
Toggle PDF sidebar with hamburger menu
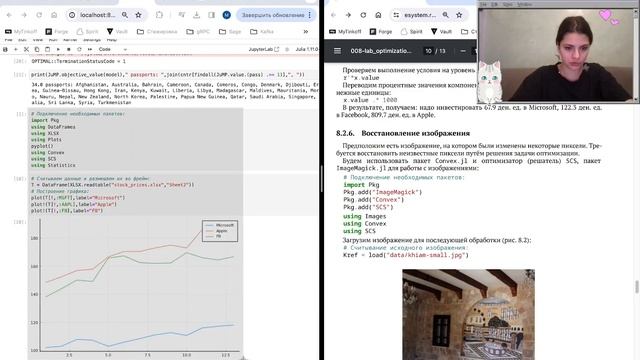(x=337, y=51)
